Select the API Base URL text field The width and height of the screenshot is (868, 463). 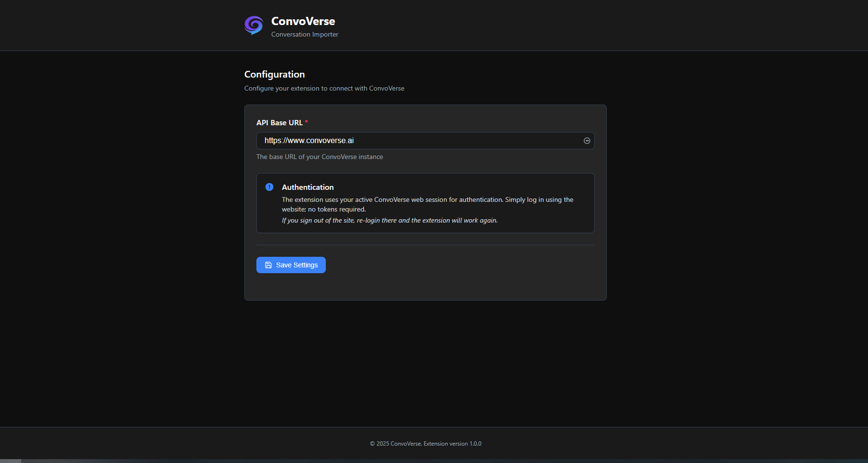(x=425, y=141)
